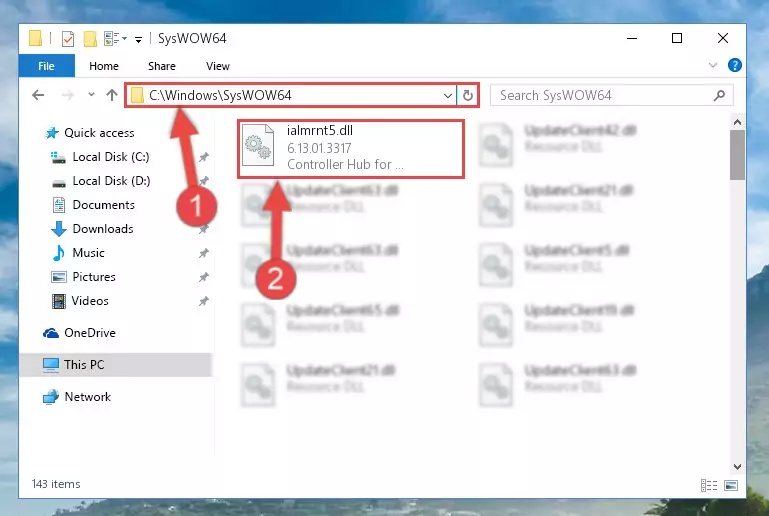
Task: Click the Network icon in sidebar
Action: click(51, 397)
